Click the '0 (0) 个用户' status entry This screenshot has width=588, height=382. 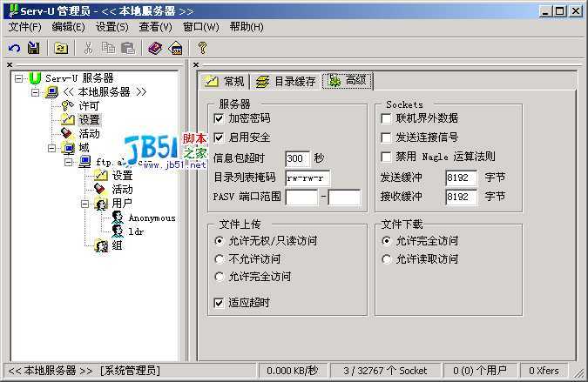pyautogui.click(x=480, y=371)
